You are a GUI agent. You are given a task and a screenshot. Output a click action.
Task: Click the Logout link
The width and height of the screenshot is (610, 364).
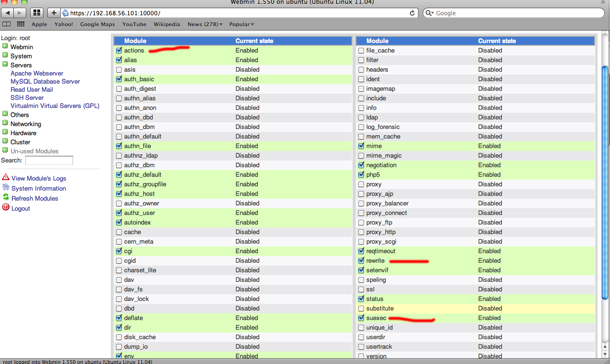(x=21, y=208)
